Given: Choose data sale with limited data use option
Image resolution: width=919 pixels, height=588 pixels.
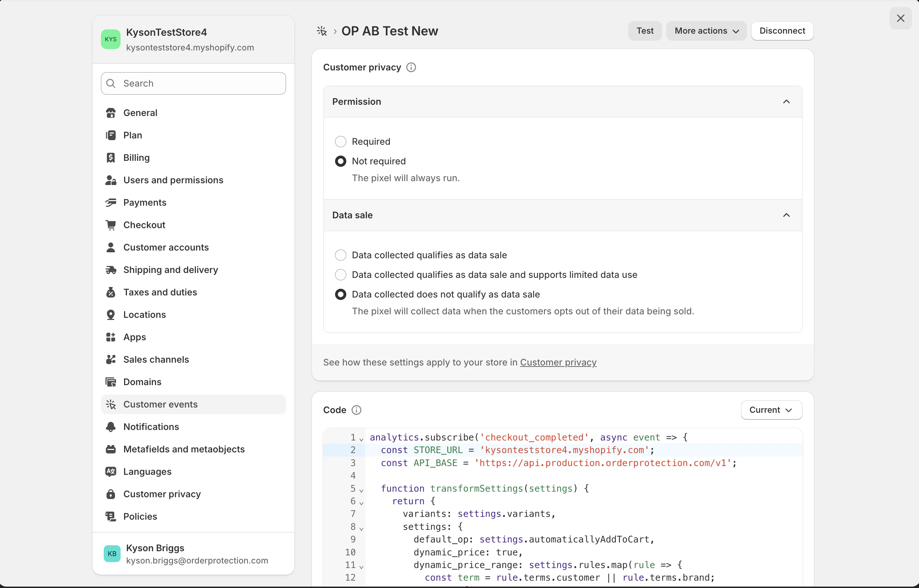Looking at the screenshot, I should (340, 274).
